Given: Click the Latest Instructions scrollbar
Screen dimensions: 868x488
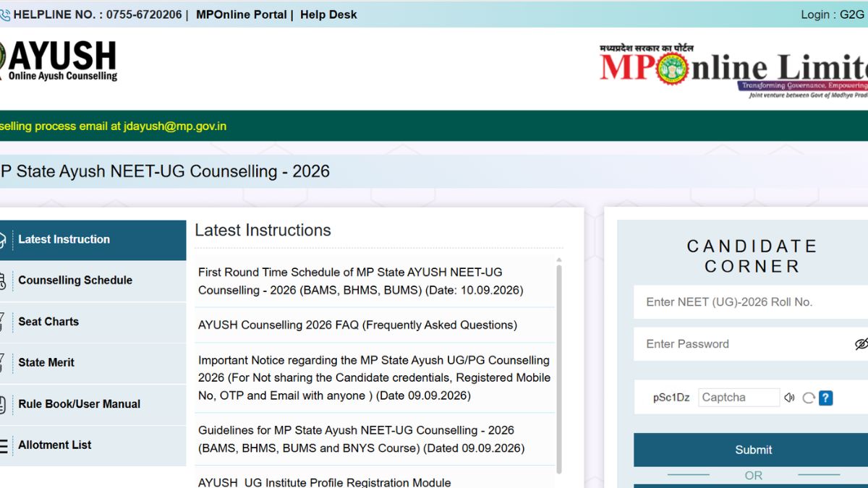Looking at the screenshot, I should 558,369.
